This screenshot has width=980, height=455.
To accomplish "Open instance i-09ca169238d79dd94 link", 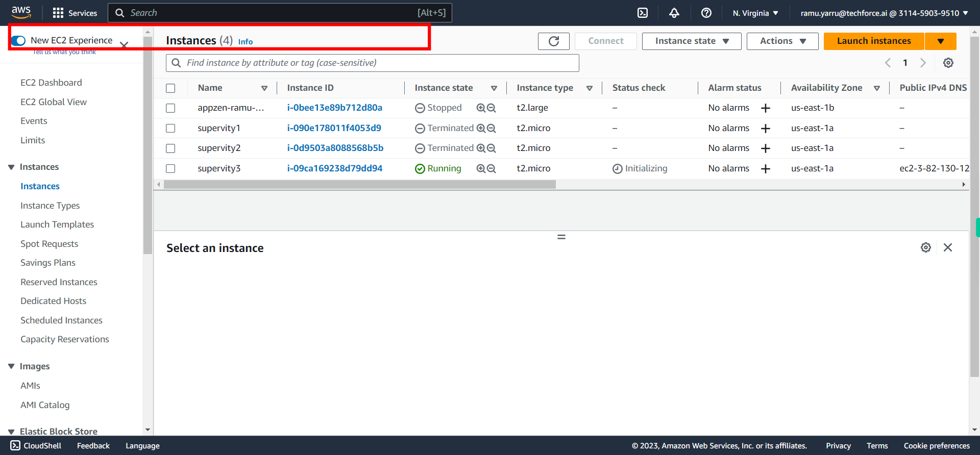I will [x=334, y=168].
